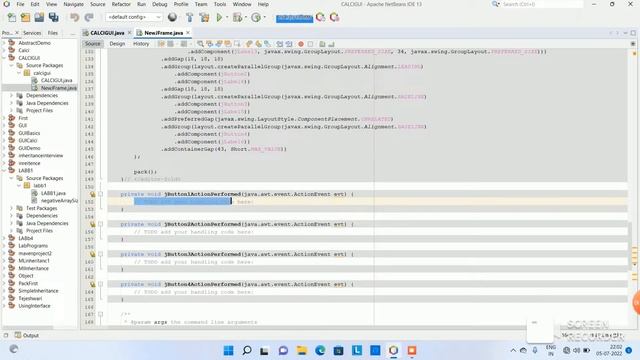640x360 pixels.
Task: Click the New File toolbar icon
Action: 12,17
